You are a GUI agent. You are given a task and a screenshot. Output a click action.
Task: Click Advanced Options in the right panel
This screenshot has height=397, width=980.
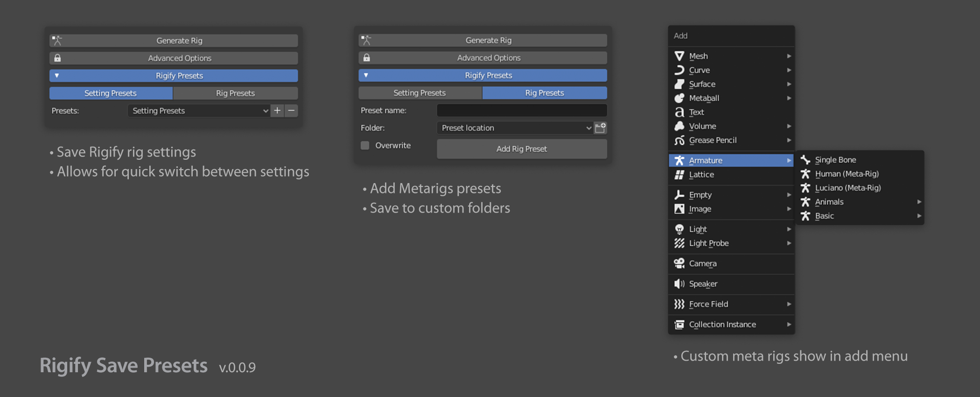coord(483,57)
